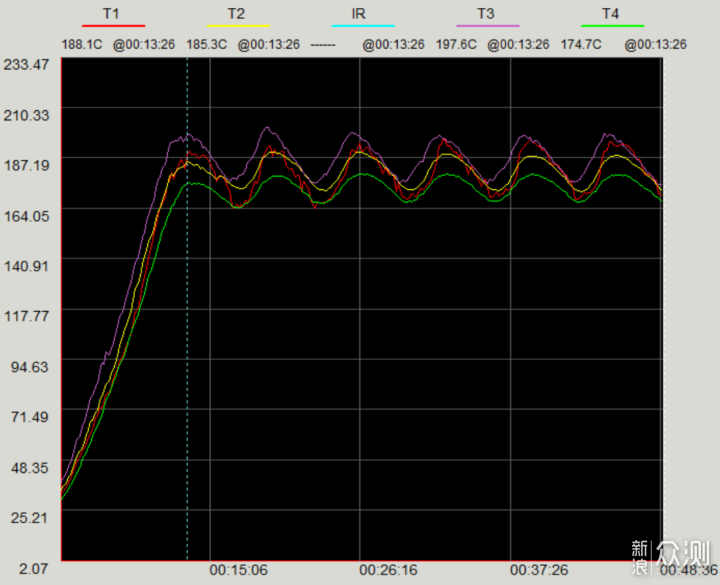Screen dimensions: 720x585
Task: Click the 2.07 y-axis label
Action: coord(33,568)
